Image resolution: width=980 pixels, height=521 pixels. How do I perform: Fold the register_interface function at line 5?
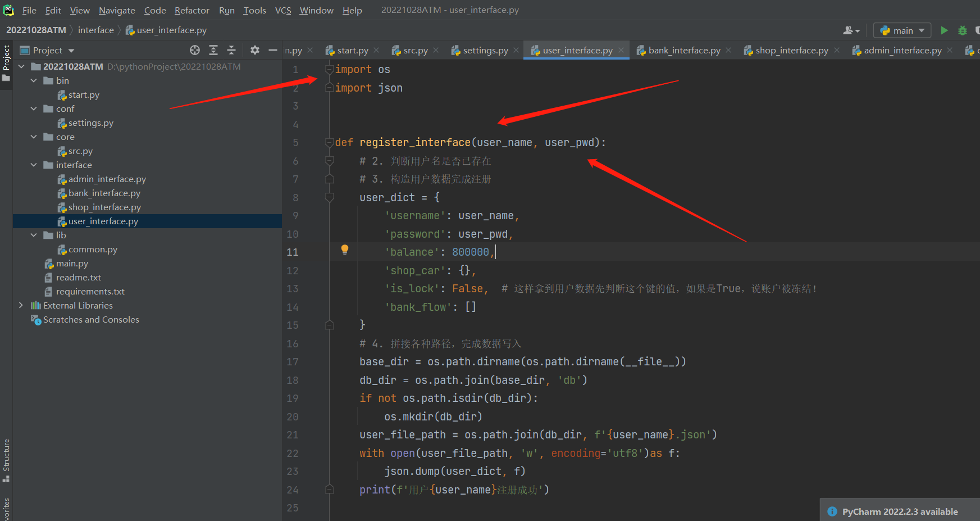330,143
